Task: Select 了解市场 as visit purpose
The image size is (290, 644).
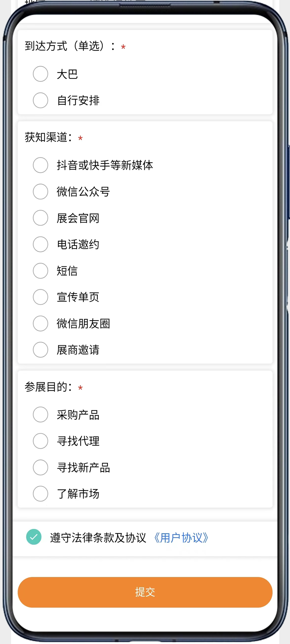Action: click(x=41, y=494)
